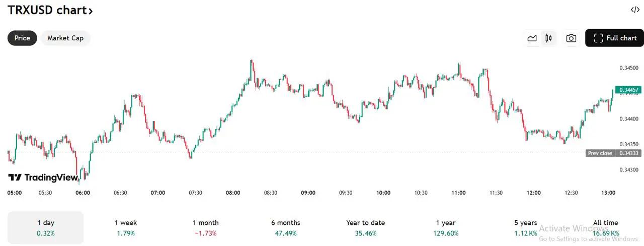The height and width of the screenshot is (246, 644).
Task: Switch to area chart style icon
Action: [x=532, y=38]
